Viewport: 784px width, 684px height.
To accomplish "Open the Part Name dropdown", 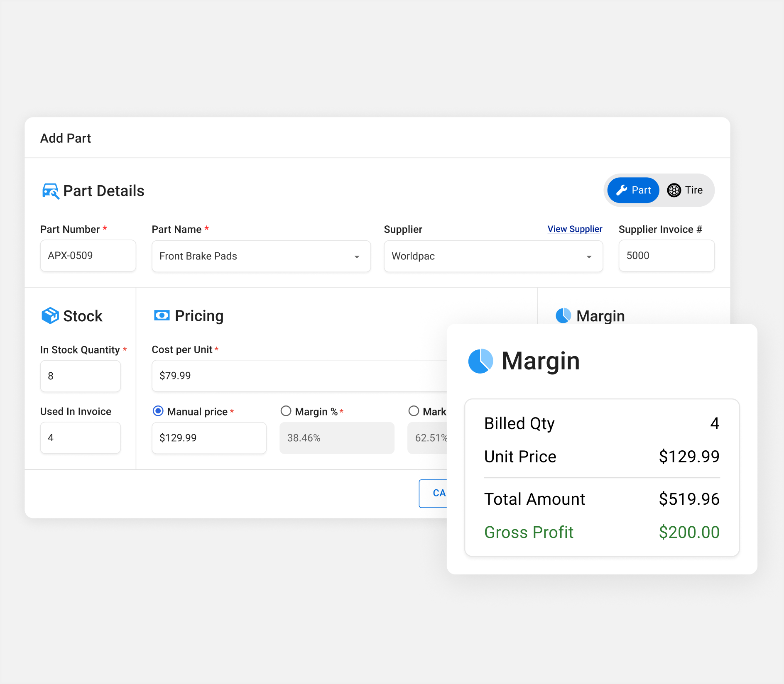I will click(x=261, y=256).
